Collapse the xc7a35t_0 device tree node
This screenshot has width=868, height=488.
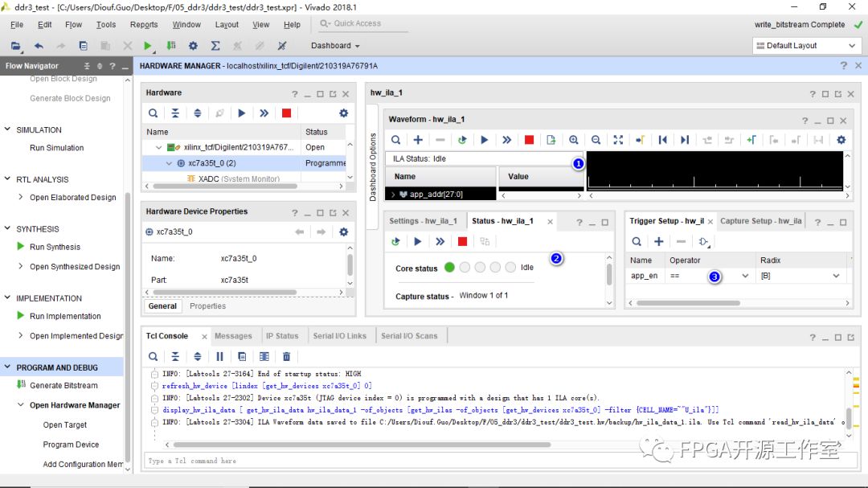(170, 163)
